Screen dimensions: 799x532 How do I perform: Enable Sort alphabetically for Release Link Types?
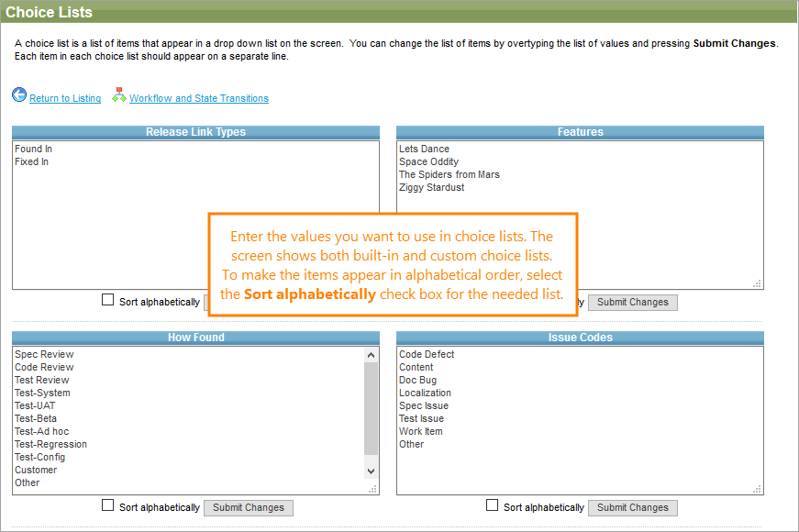[x=107, y=300]
